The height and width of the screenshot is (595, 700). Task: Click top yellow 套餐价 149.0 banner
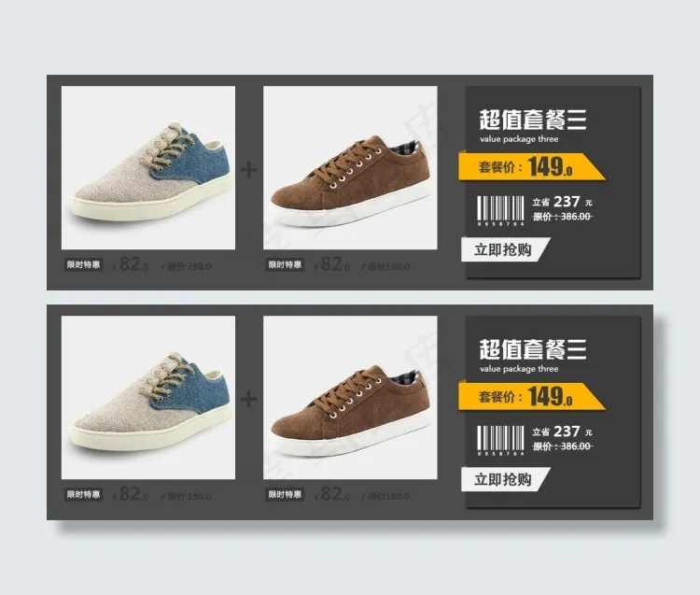(x=531, y=166)
